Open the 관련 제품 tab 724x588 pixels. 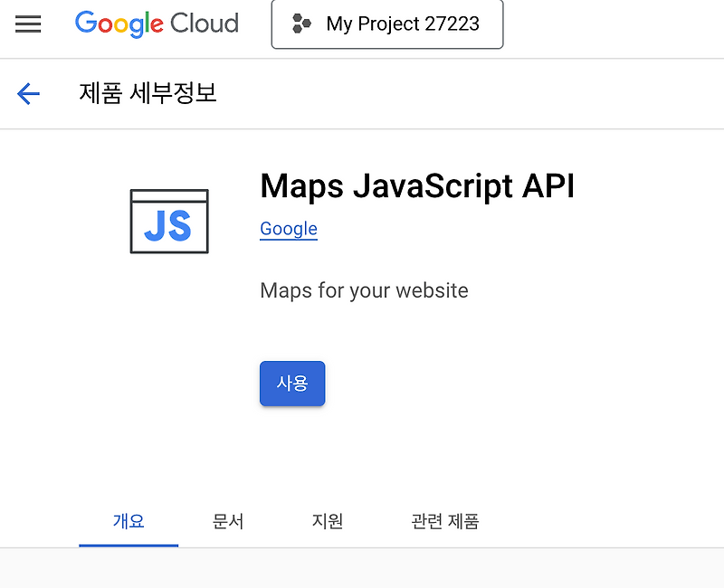pyautogui.click(x=443, y=522)
